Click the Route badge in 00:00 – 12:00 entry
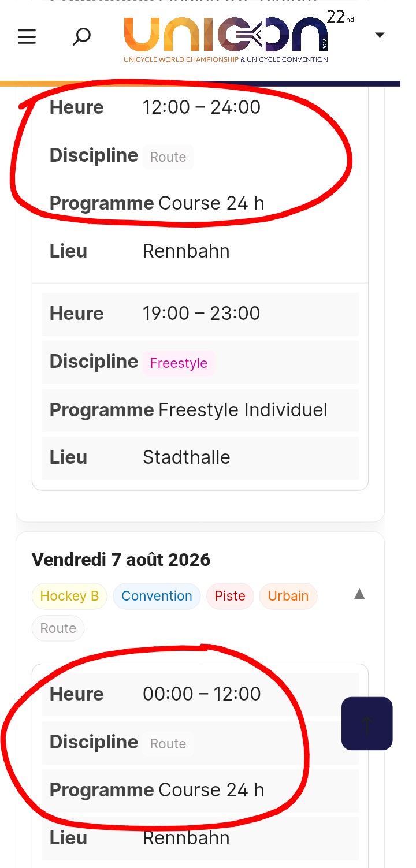 click(168, 744)
